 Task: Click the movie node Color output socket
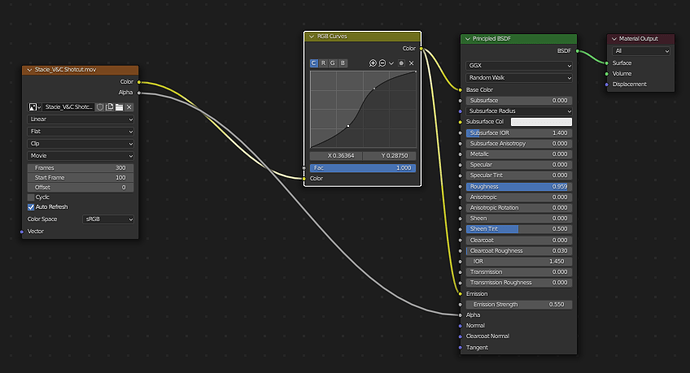tap(139, 82)
